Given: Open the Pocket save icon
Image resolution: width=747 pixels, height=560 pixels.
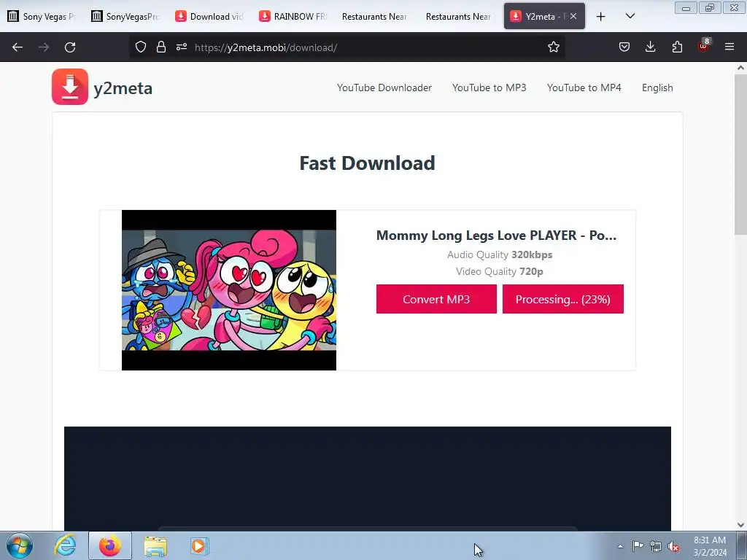Looking at the screenshot, I should [x=624, y=47].
